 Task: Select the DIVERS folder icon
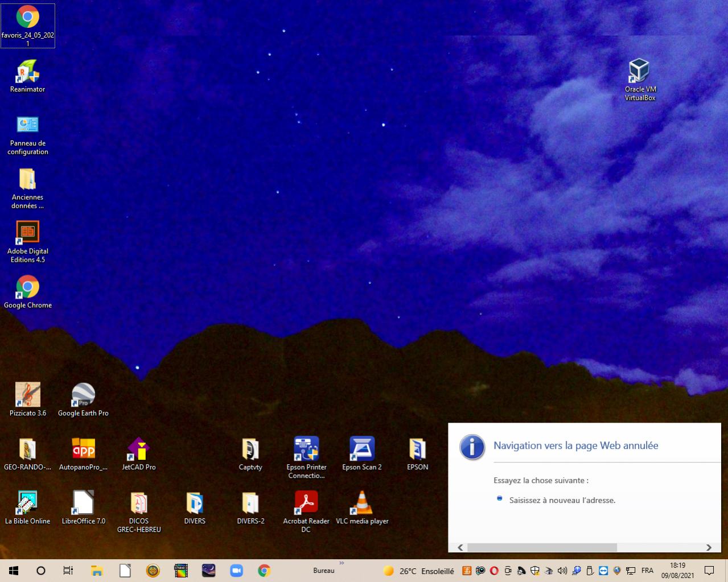pyautogui.click(x=195, y=507)
